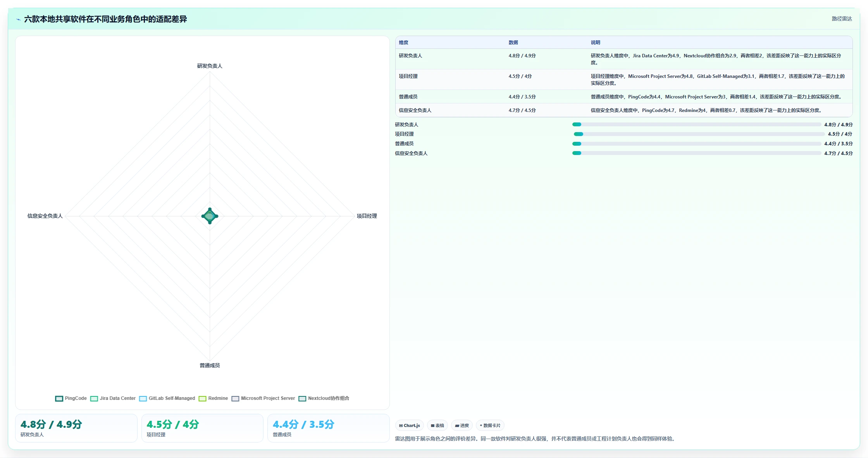The height and width of the screenshot is (458, 868).
Task: Click the 数据 column header
Action: click(513, 43)
